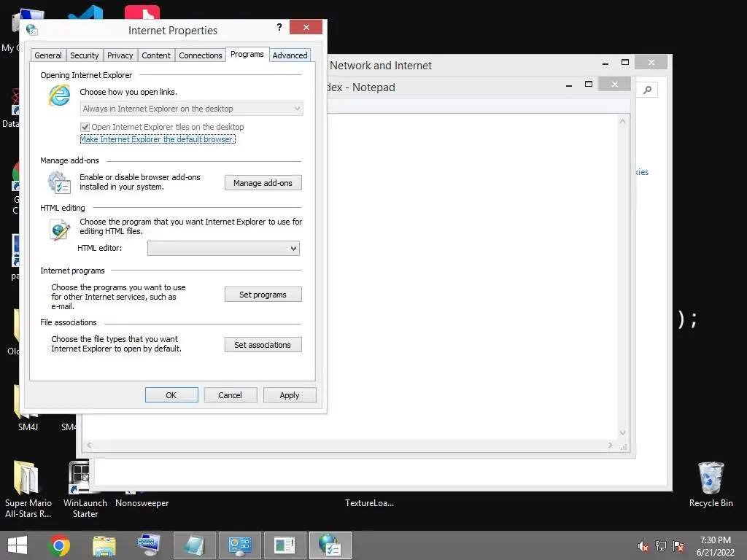Click the taskbar clock showing 7:30 PM
Screen dimensions: 747x560
pos(715,546)
